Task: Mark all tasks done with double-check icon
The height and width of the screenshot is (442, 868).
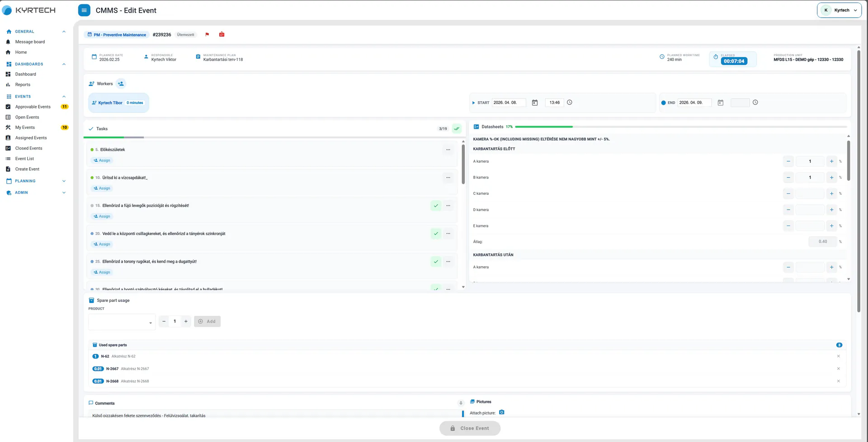Action: tap(457, 129)
